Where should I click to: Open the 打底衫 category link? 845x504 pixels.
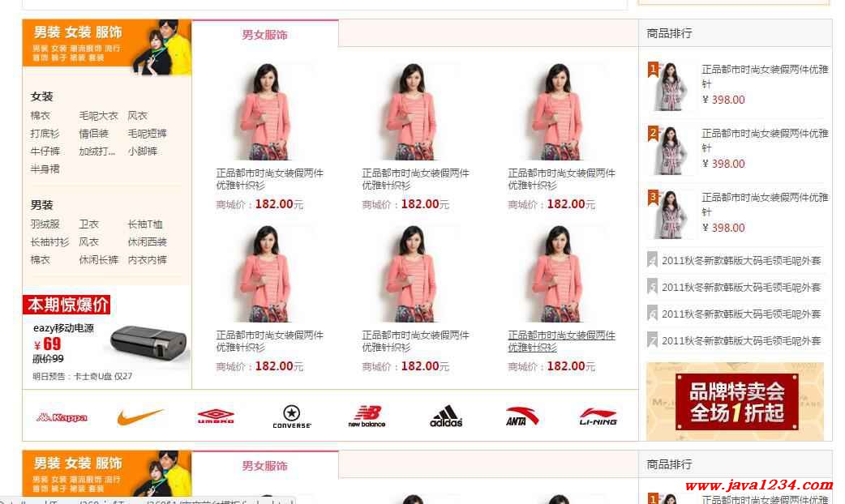45,134
